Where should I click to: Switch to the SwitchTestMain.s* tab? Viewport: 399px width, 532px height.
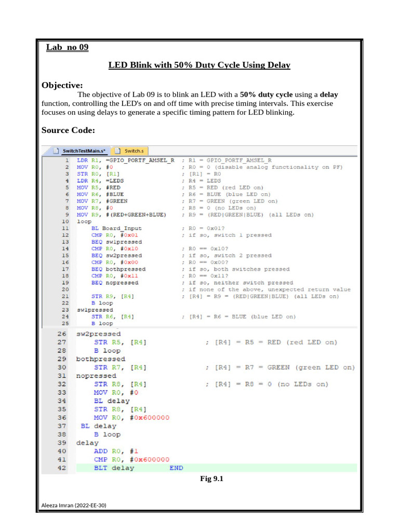[83, 151]
